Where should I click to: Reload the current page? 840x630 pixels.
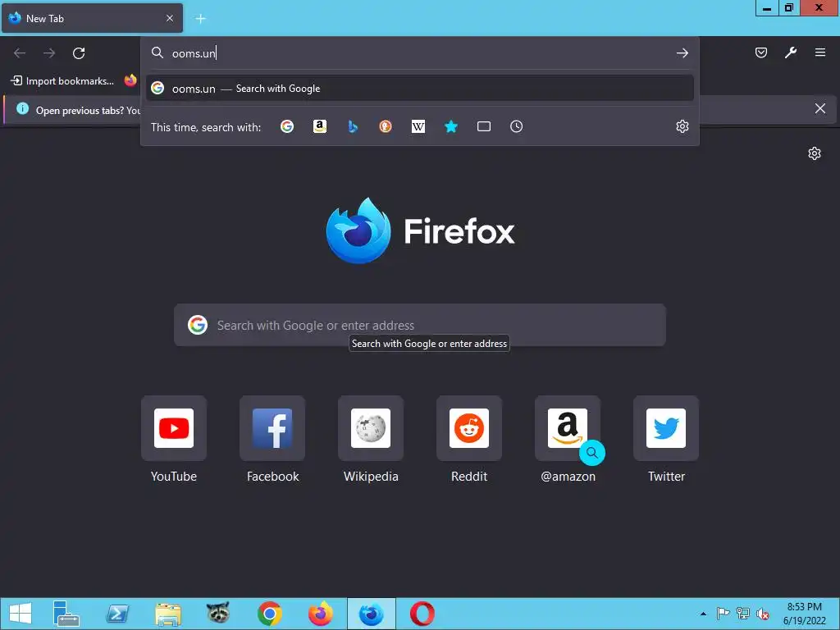coord(79,53)
